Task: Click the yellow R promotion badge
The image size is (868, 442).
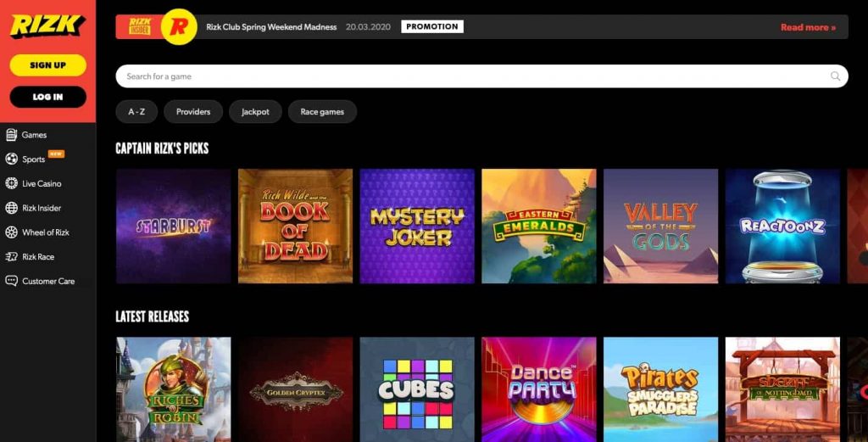Action: tap(179, 26)
